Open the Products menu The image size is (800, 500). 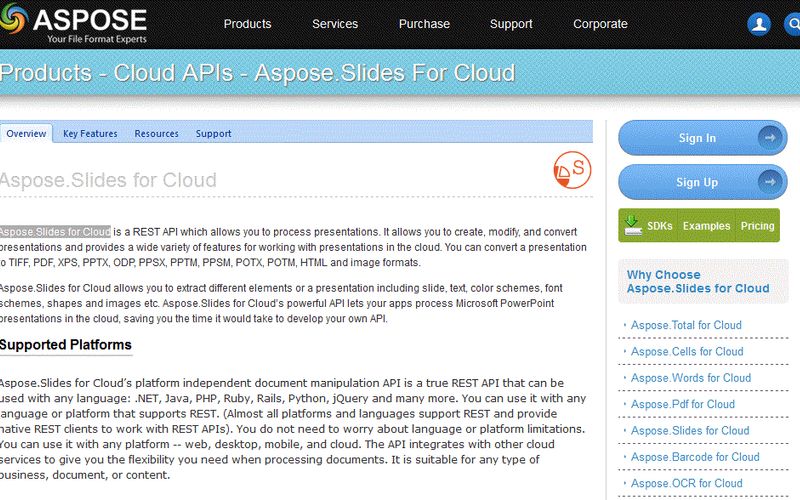coord(247,24)
